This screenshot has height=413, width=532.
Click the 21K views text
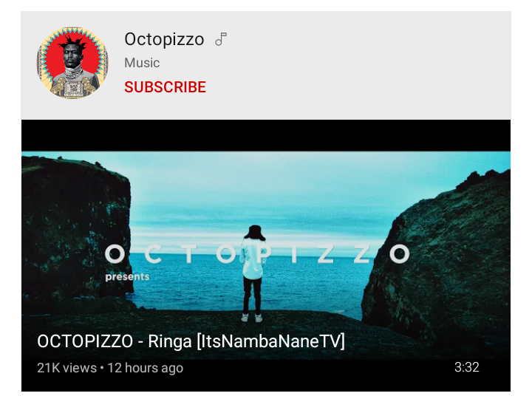tap(66, 368)
